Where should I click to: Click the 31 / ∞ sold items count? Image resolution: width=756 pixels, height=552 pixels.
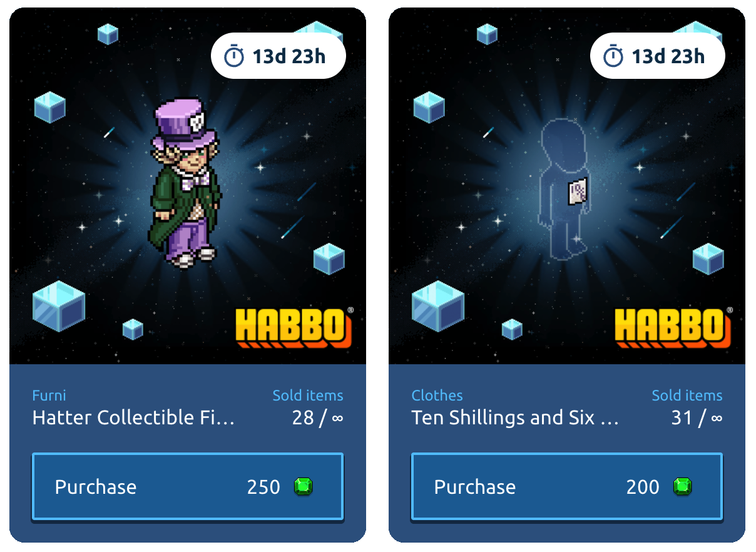click(x=697, y=417)
